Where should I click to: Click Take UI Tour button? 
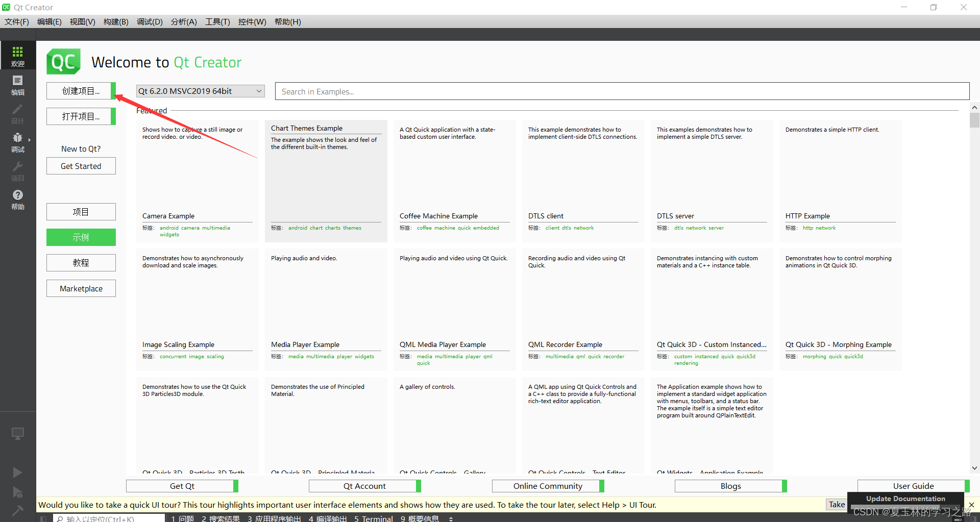click(x=837, y=504)
